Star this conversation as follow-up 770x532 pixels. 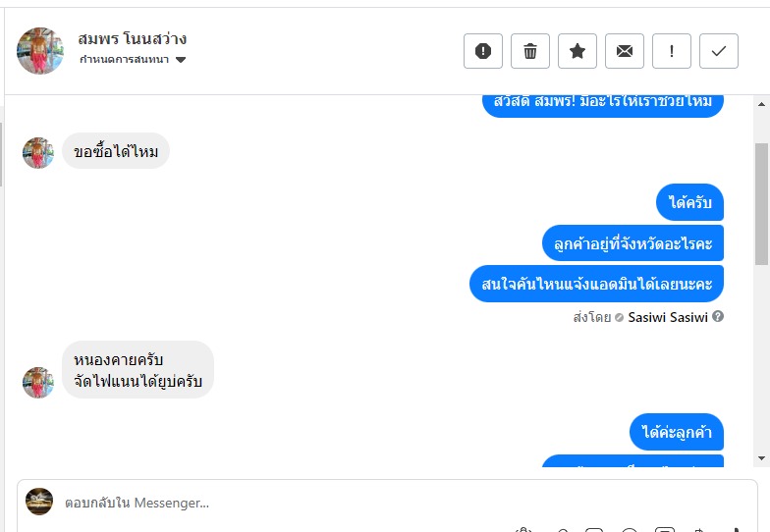(577, 51)
